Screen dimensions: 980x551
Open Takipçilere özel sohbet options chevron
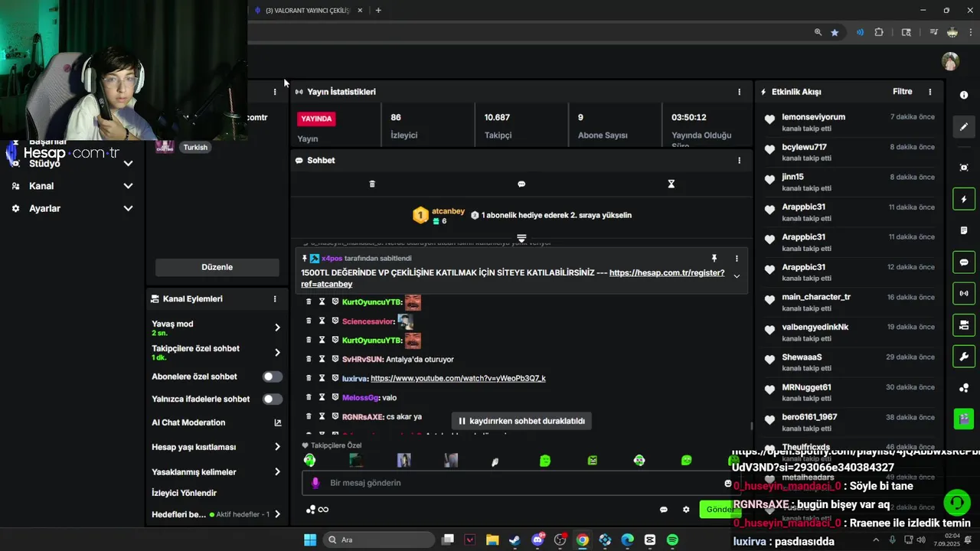tap(277, 353)
